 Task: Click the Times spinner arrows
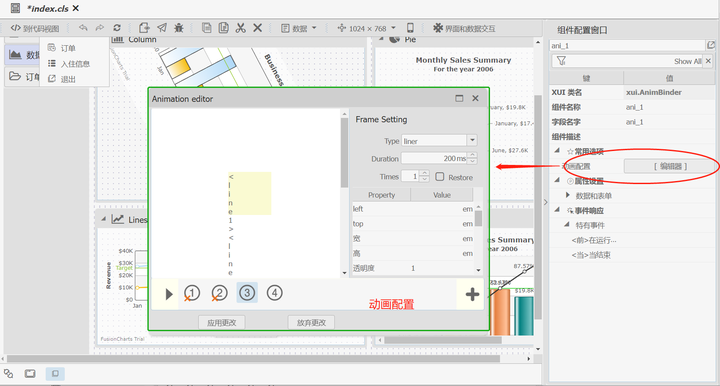(x=425, y=176)
